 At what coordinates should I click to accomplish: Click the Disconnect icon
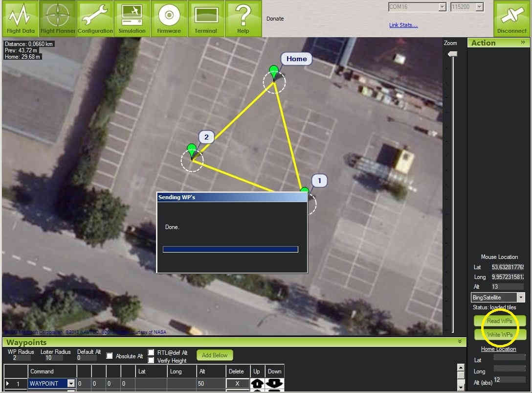(x=511, y=19)
